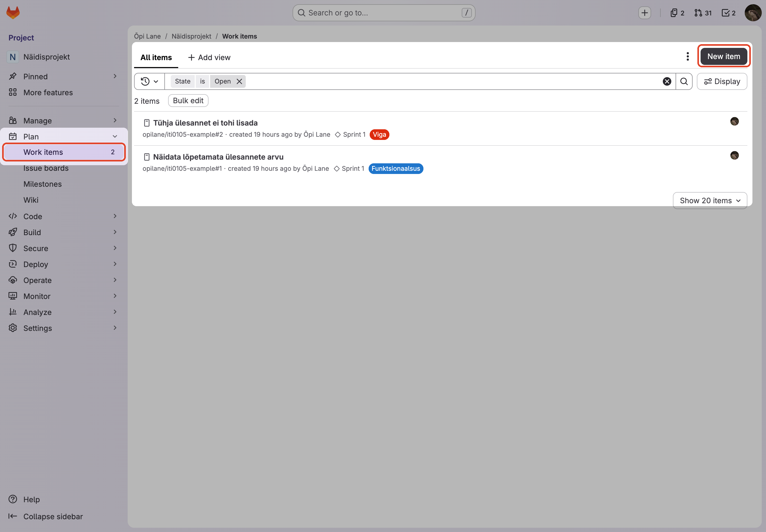The height and width of the screenshot is (532, 766).
Task: Click the GitLab fox logo
Action: 13,13
